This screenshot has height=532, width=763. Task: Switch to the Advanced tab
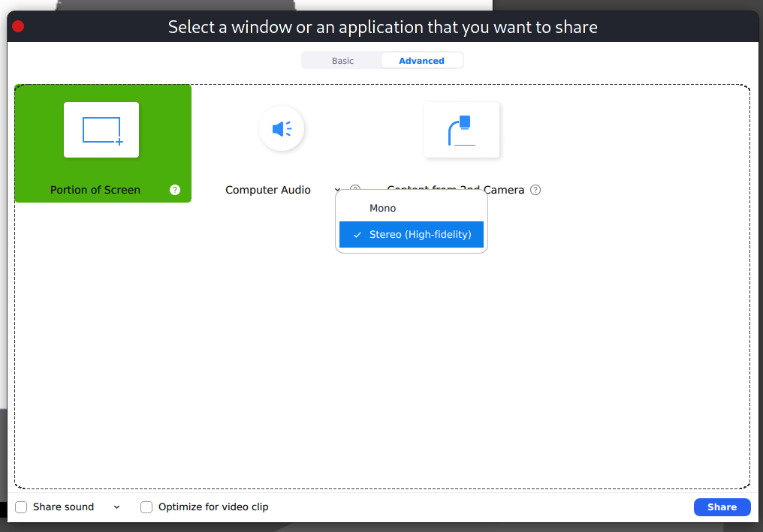[x=421, y=61]
